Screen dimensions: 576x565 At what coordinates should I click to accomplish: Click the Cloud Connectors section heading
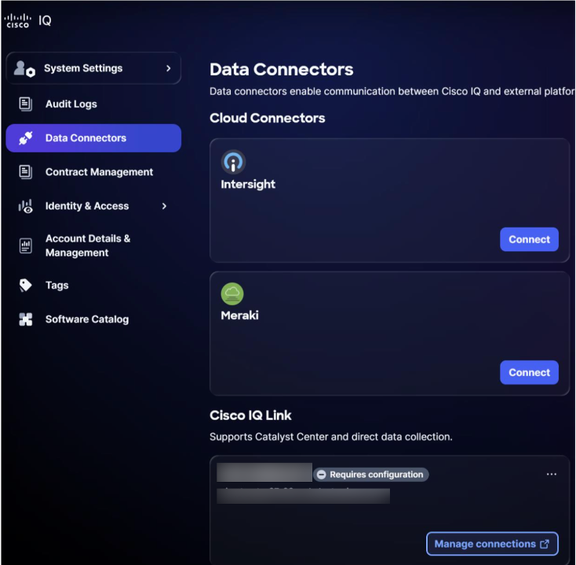coord(267,118)
